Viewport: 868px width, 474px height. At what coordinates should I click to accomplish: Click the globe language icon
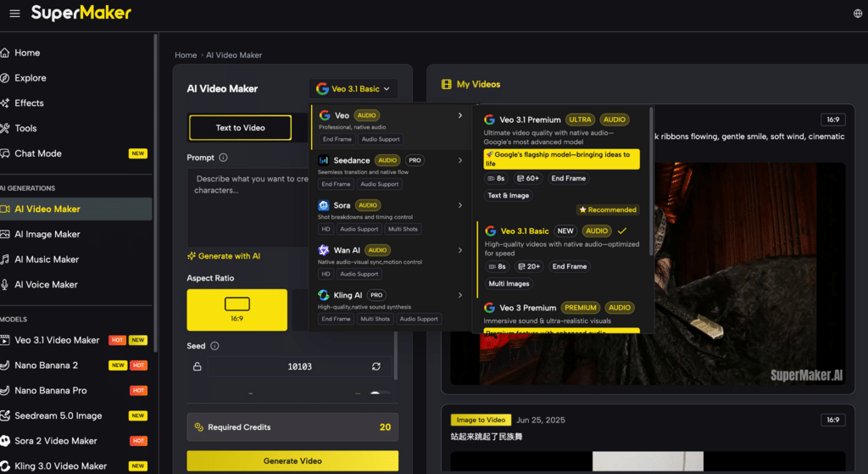click(857, 14)
